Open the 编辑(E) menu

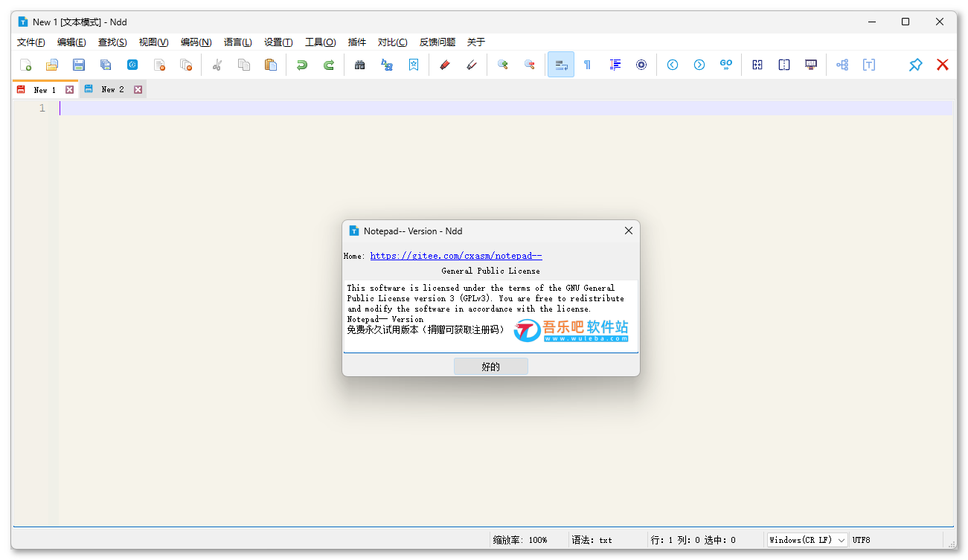click(71, 42)
